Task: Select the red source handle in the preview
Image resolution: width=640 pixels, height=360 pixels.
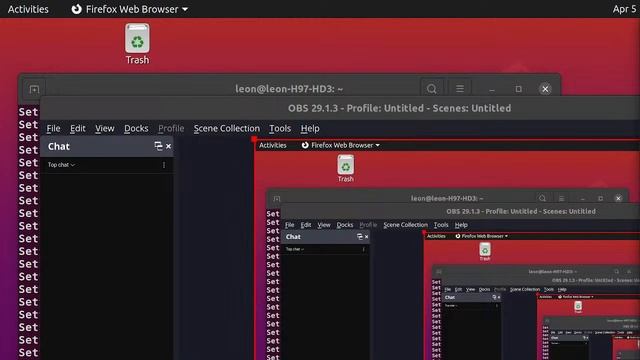Action: (x=254, y=139)
